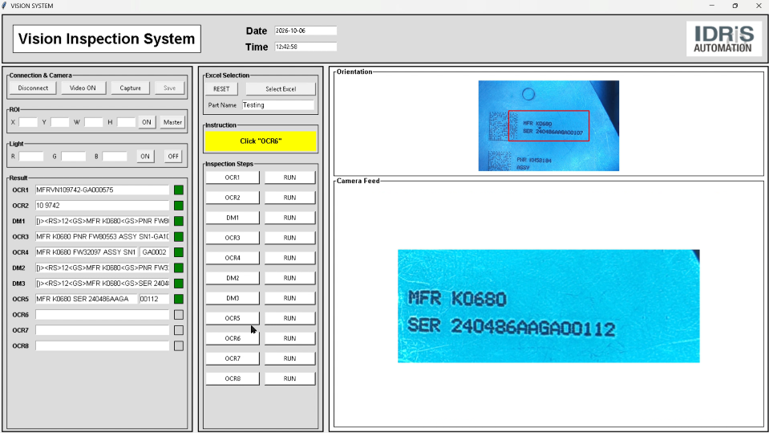Click the Light G value field

point(74,156)
